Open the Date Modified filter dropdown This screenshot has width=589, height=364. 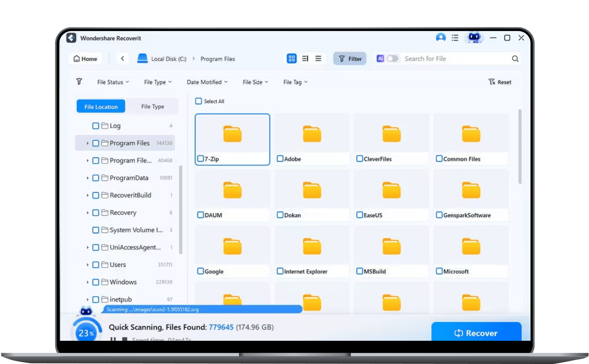click(207, 82)
